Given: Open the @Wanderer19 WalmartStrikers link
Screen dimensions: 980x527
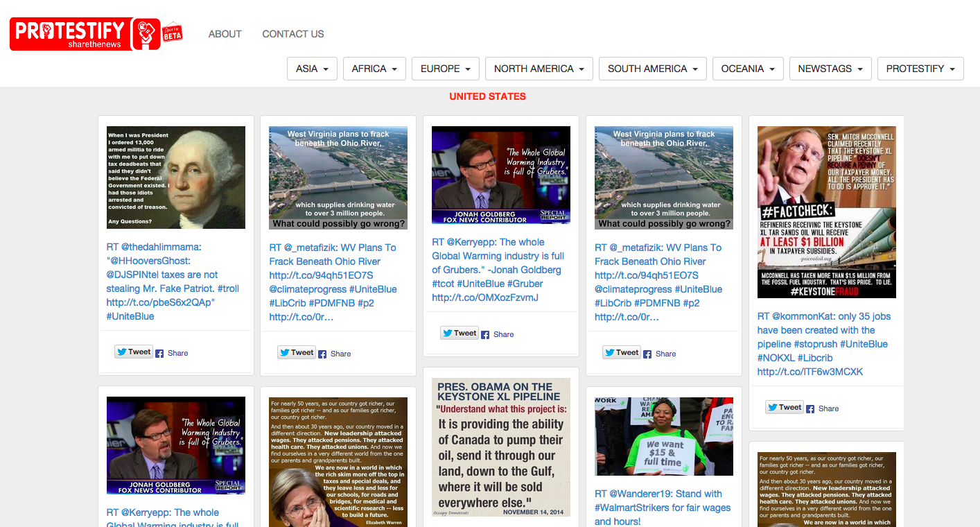Looking at the screenshot, I should click(x=663, y=508).
